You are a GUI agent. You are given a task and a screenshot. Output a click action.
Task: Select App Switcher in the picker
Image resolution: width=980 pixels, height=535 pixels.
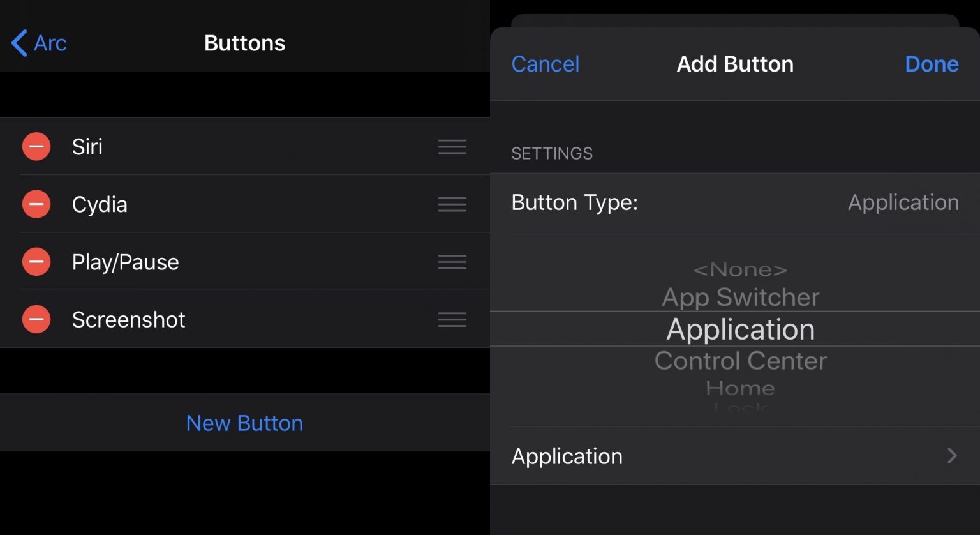pyautogui.click(x=740, y=297)
